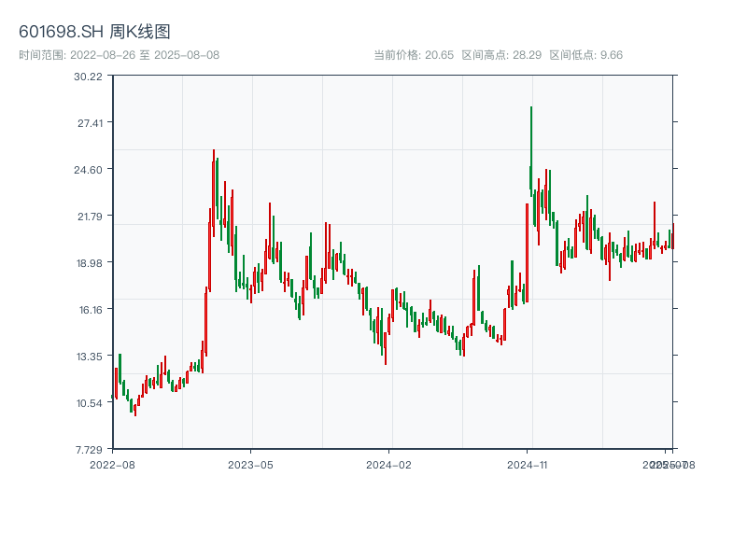Click the y-axis value 13.35
The width and height of the screenshot is (747, 560).
tap(90, 357)
